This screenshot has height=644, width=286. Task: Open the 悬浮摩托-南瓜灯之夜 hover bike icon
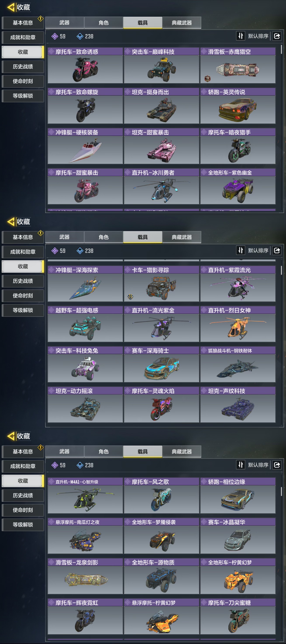[x=85, y=540]
